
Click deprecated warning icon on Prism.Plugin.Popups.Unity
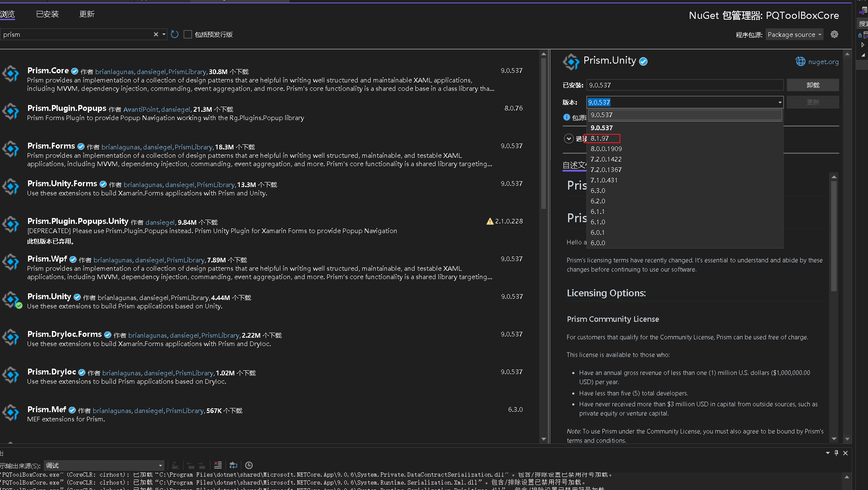point(490,221)
